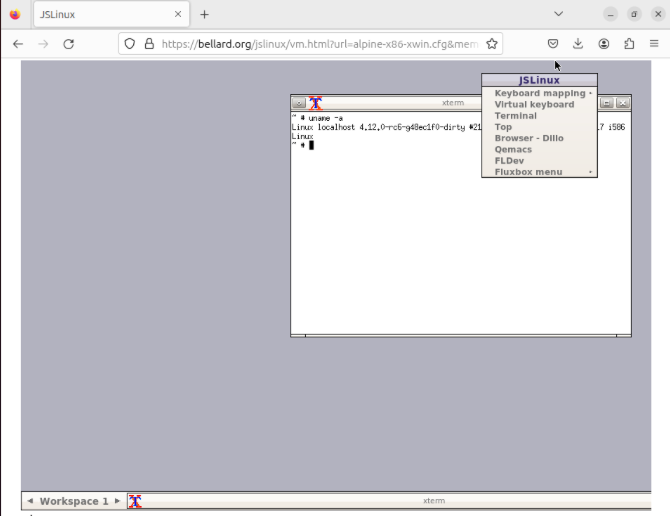Click the xterm bottom-left resize grip
The height and width of the screenshot is (517, 670).
pyautogui.click(x=298, y=336)
